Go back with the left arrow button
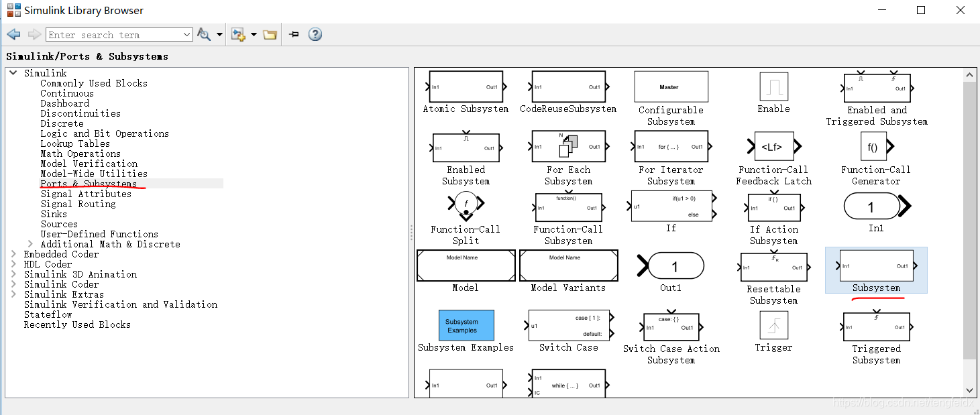Image resolution: width=980 pixels, height=415 pixels. pyautogui.click(x=13, y=34)
